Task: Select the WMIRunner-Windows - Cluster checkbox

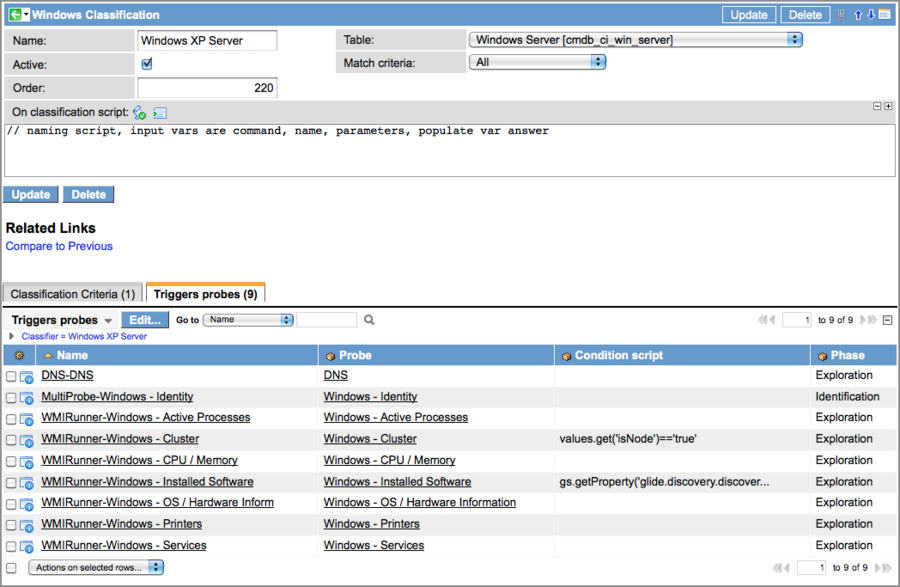Action: [11, 440]
